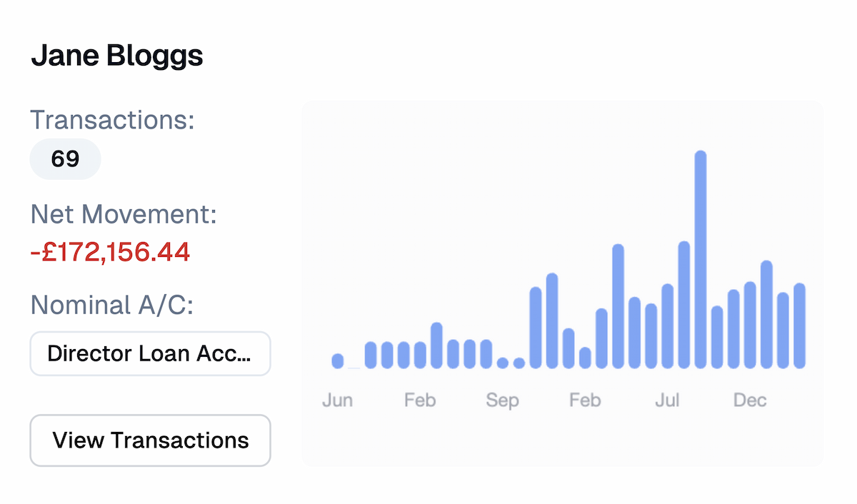Click the Jun axis label

click(337, 400)
